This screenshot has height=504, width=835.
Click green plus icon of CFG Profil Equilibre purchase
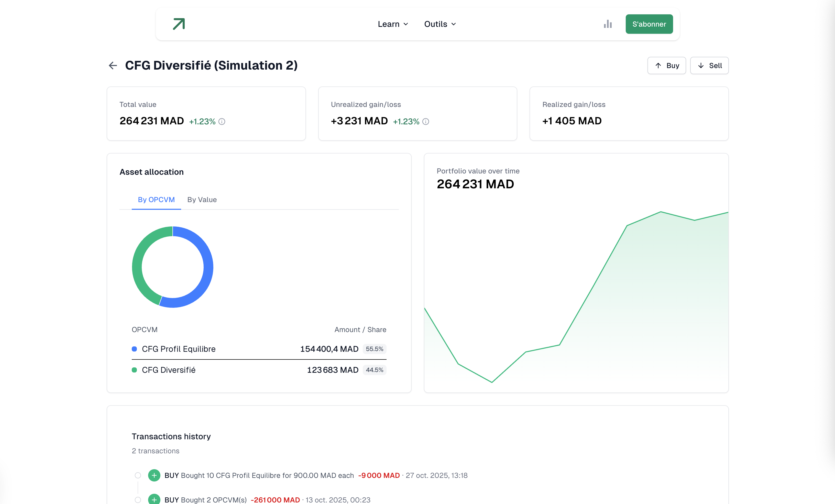click(154, 475)
